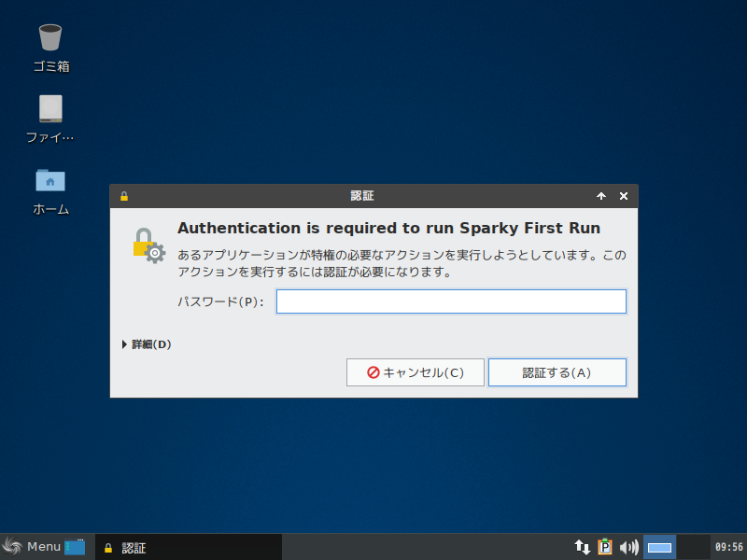Click the show desktop icon next to Menu
Screen dimensions: 747x560
tap(75, 547)
